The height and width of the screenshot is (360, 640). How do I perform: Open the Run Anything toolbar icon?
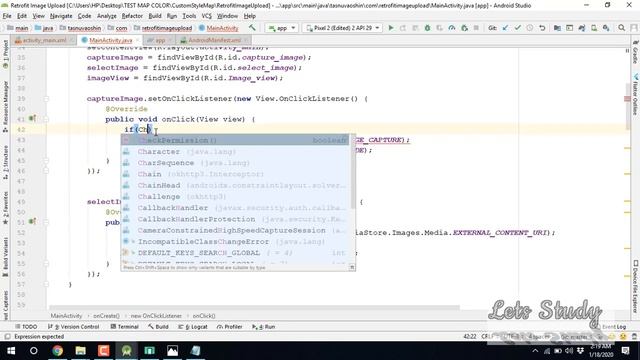[569, 28]
